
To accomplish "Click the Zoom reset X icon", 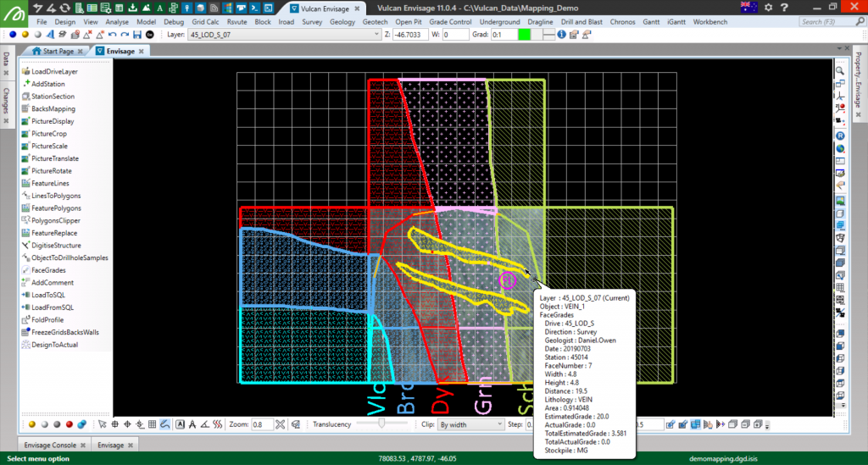I will click(281, 424).
